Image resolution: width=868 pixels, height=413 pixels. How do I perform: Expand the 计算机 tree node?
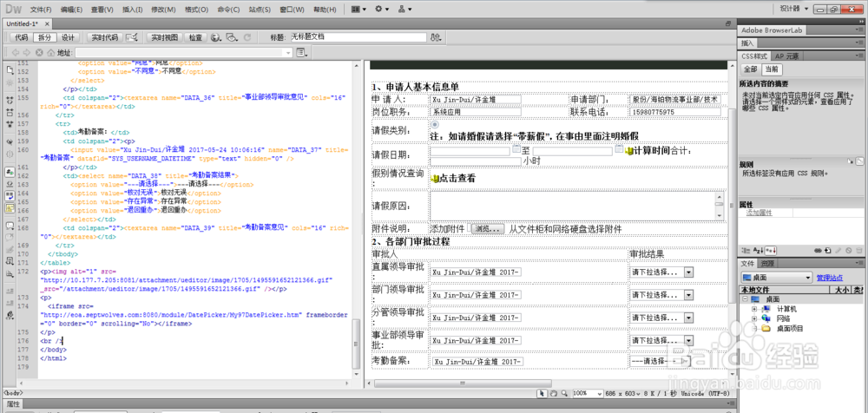coord(754,308)
